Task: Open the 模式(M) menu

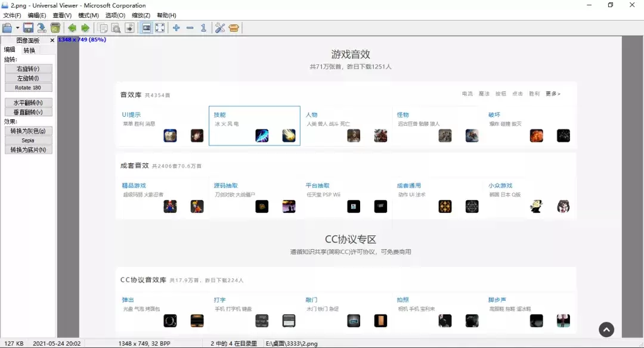Action: coord(88,15)
